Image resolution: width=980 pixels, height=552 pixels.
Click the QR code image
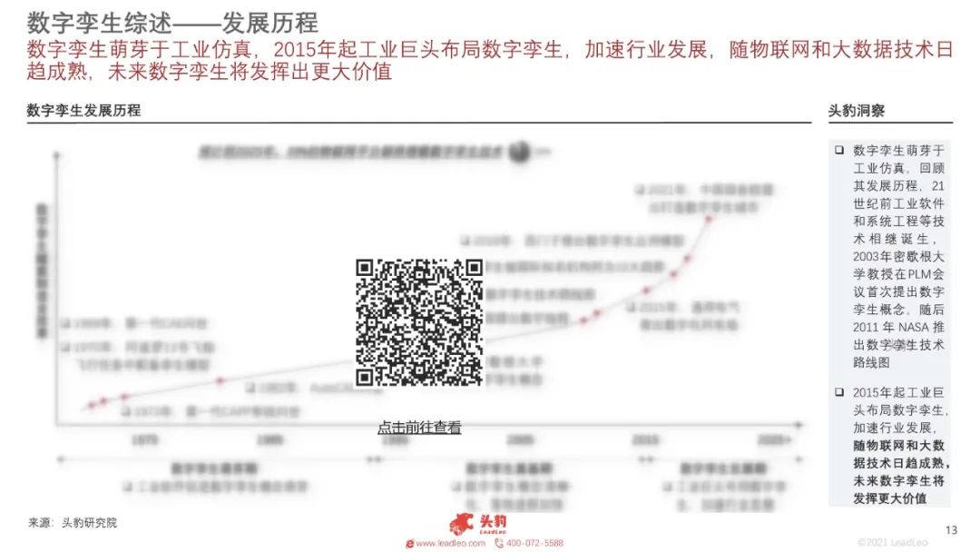[418, 322]
